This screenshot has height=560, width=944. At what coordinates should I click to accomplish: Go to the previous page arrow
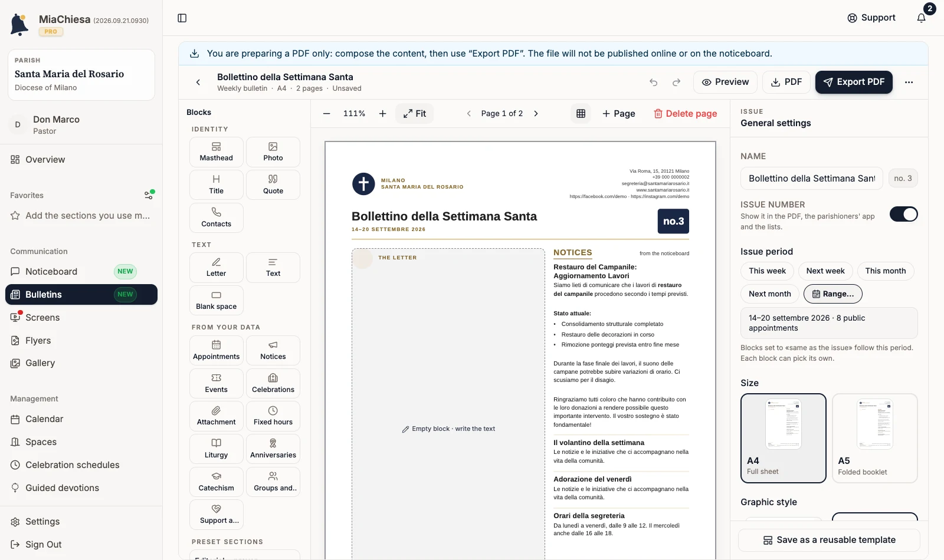click(469, 114)
